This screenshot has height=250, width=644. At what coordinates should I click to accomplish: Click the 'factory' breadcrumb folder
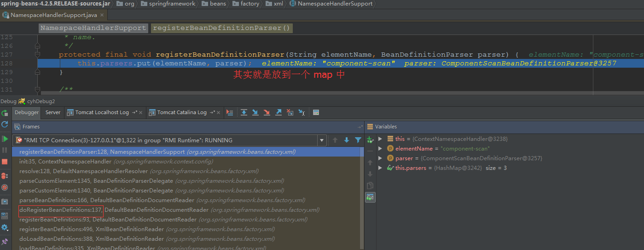[x=245, y=3]
